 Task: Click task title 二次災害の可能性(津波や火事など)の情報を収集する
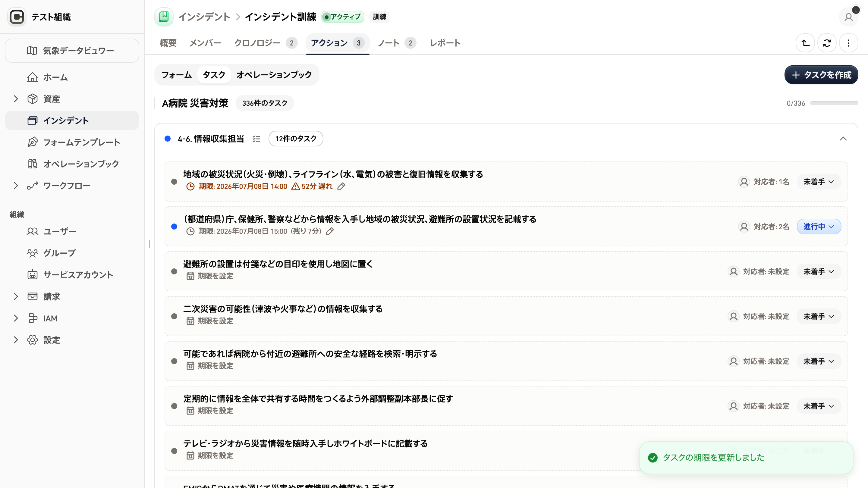[x=283, y=309]
